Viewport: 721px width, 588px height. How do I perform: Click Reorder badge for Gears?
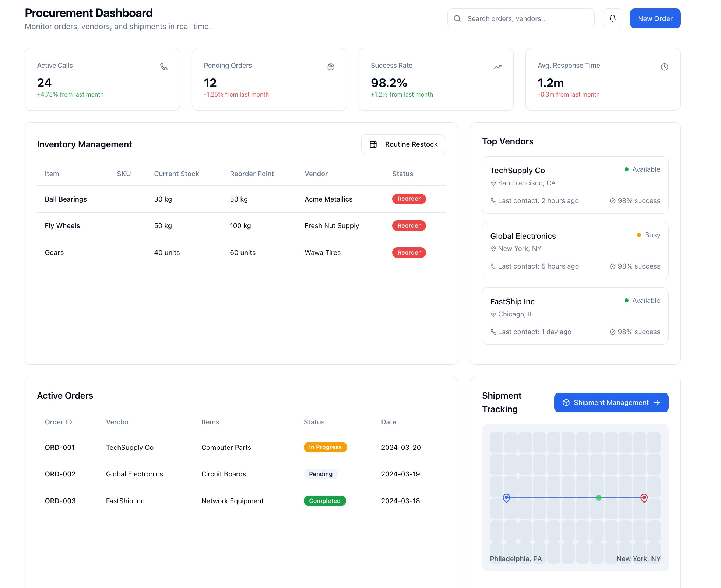[x=409, y=253]
